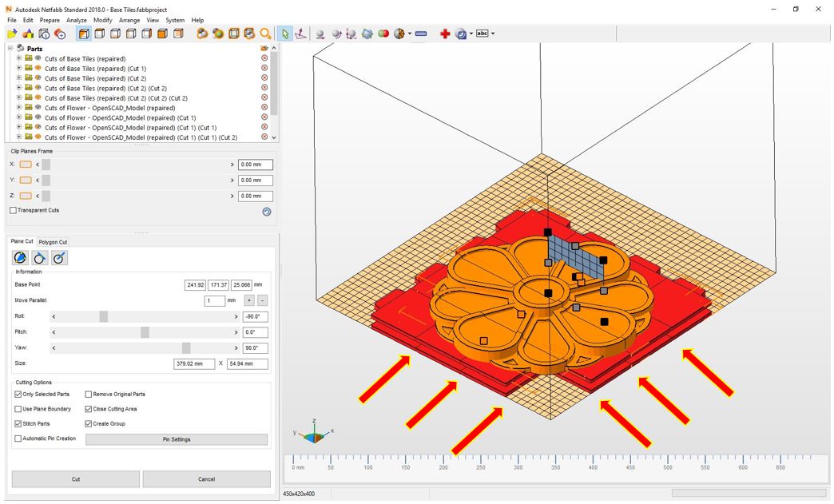This screenshot has width=834, height=504.
Task: Click the Yaw slider thumb
Action: (x=186, y=348)
